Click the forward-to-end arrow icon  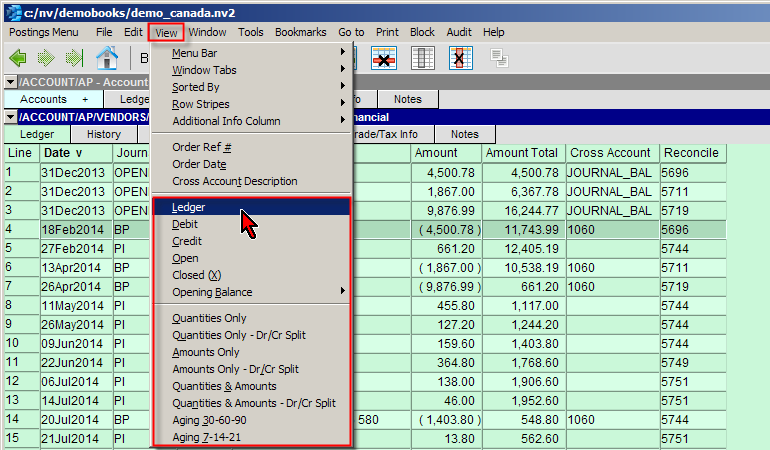point(73,59)
